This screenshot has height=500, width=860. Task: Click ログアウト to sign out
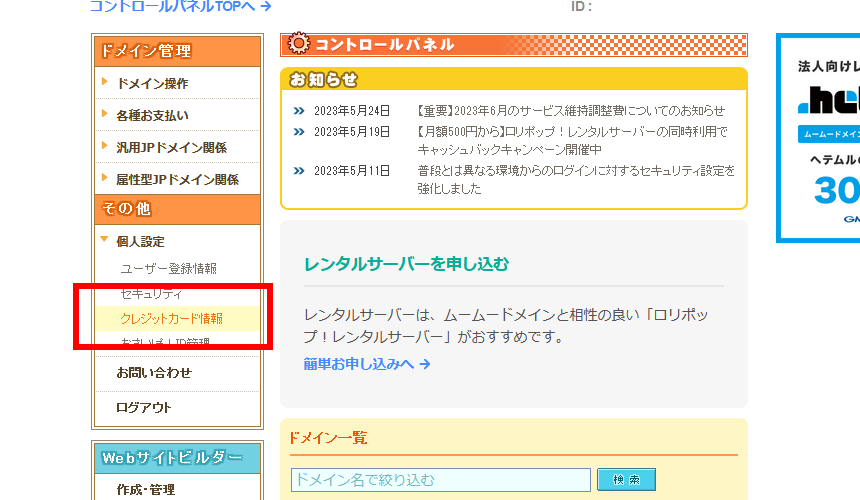click(144, 407)
